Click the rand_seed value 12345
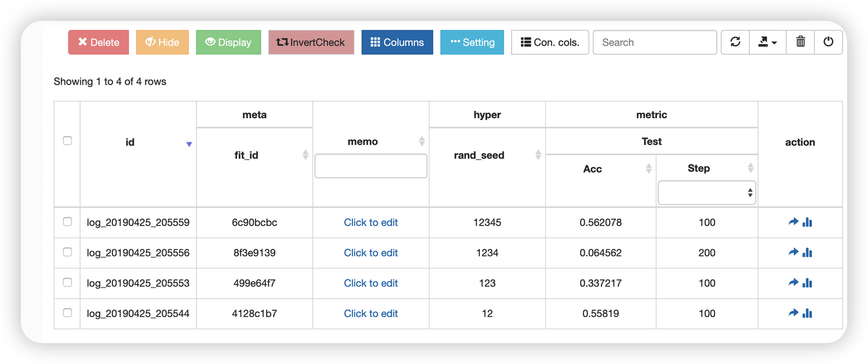The height and width of the screenshot is (364, 868). (x=487, y=223)
